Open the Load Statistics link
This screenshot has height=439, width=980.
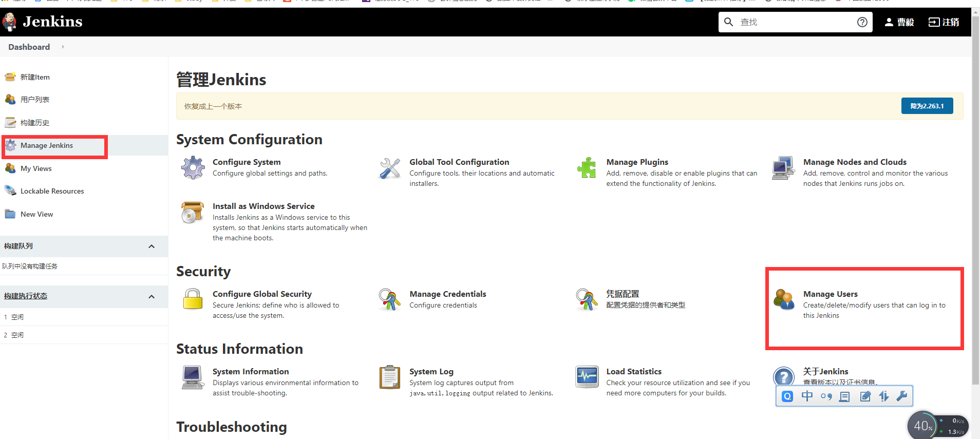point(634,371)
